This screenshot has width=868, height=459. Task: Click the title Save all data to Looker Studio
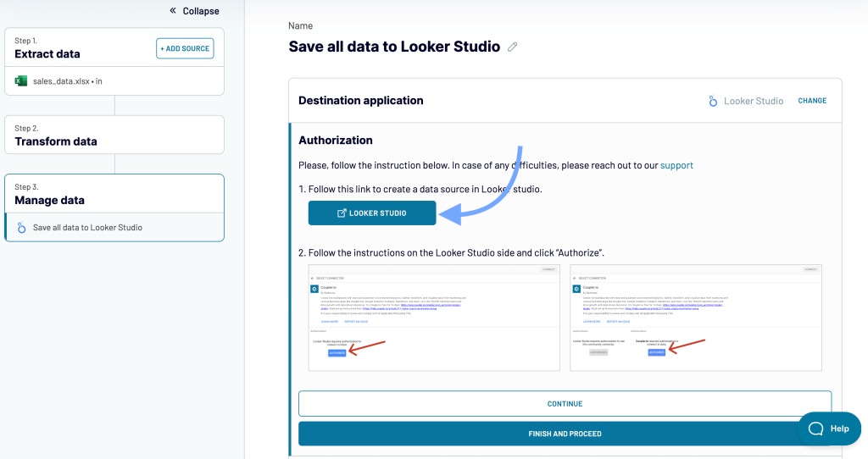[x=394, y=47]
